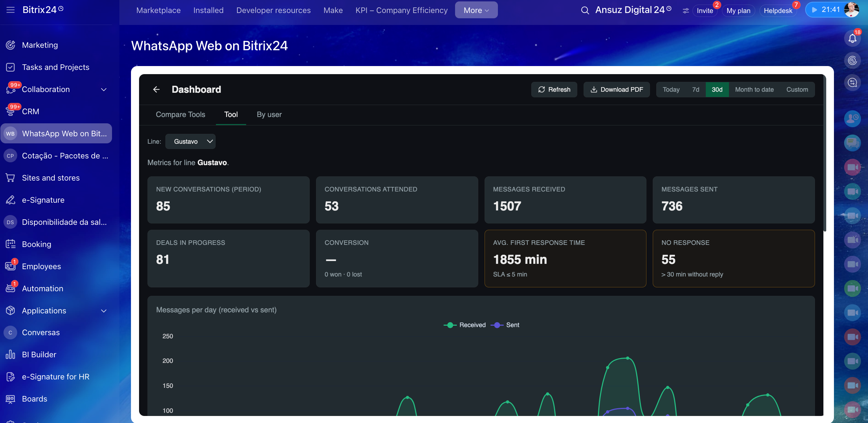Click the Bitrix24 logo

(39, 10)
